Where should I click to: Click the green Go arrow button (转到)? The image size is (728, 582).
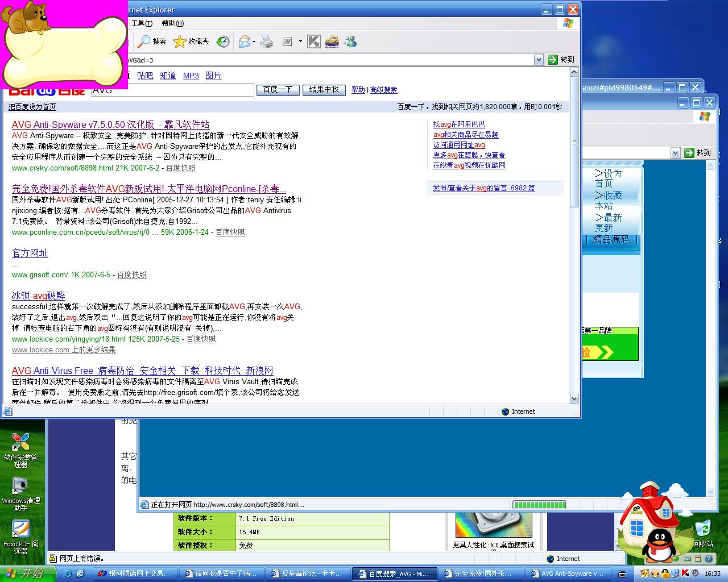pyautogui.click(x=561, y=60)
